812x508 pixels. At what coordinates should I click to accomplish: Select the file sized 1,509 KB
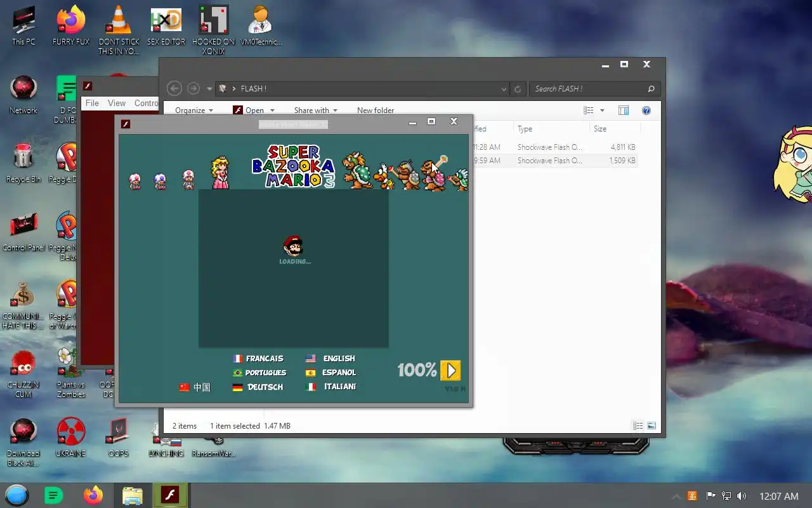click(554, 161)
